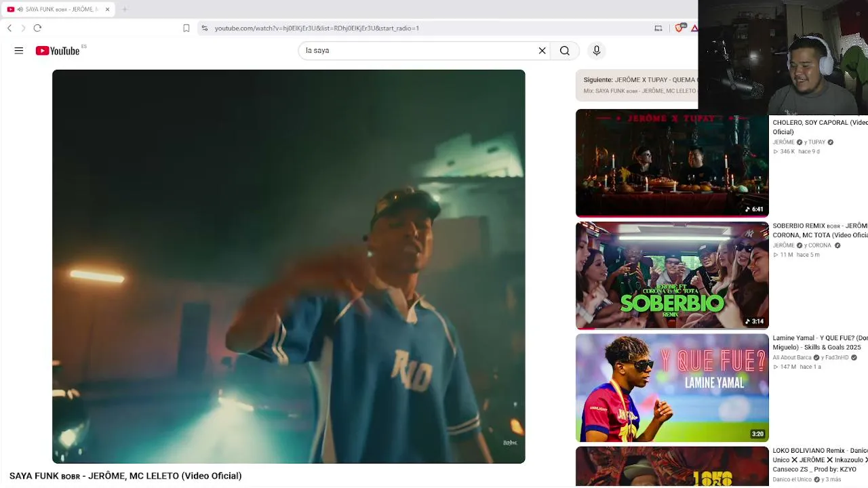Open the JERÔME X TUPAY video thumbnail
Image resolution: width=868 pixels, height=488 pixels.
pos(672,163)
